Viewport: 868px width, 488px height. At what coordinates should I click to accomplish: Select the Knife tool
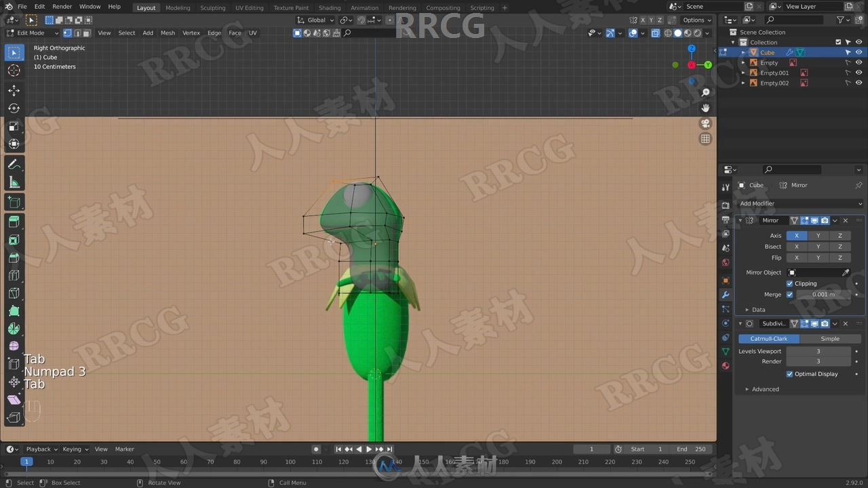click(x=14, y=293)
